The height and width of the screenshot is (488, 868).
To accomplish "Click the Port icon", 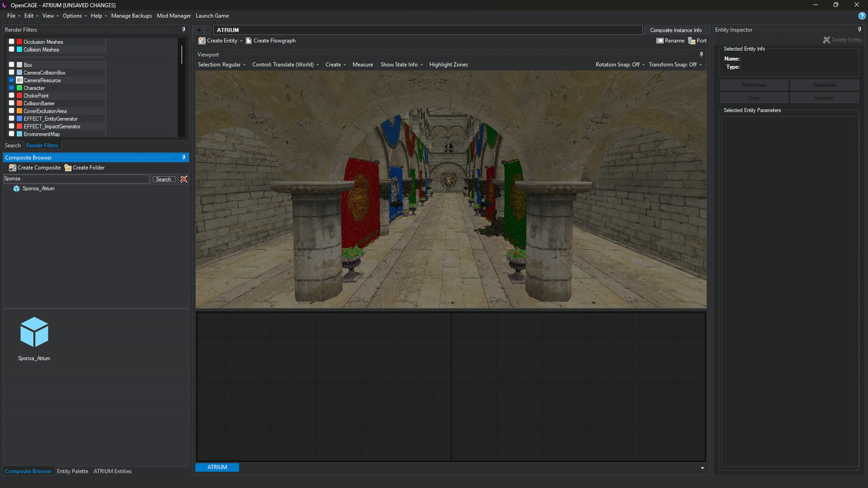I will tap(692, 41).
